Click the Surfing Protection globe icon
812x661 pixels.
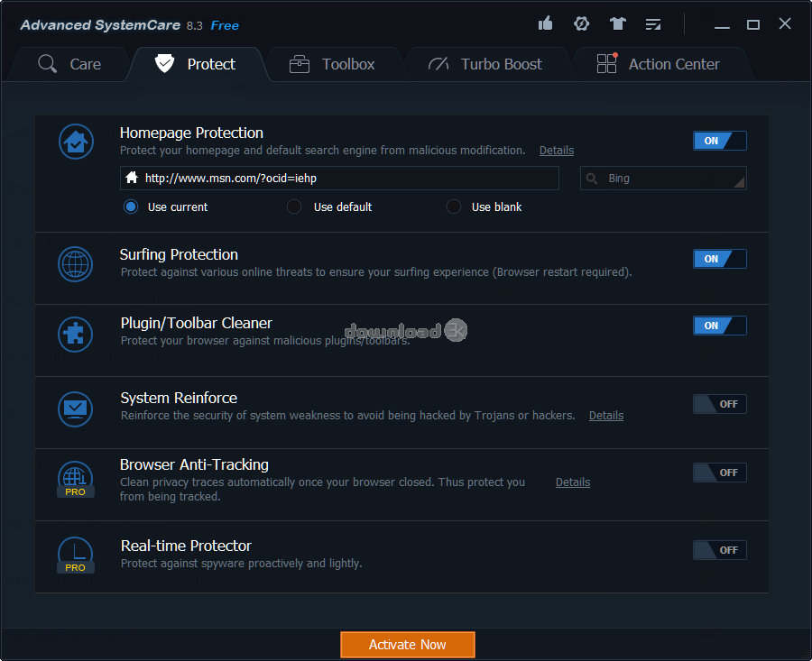click(x=76, y=264)
